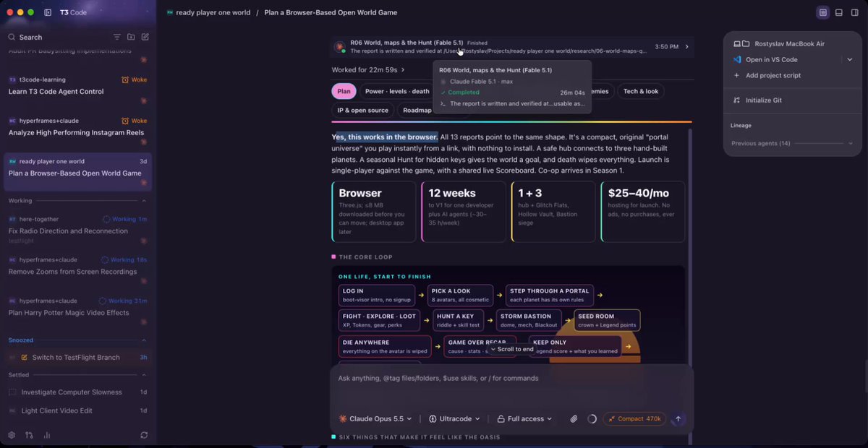868x448 pixels.
Task: Open usage statistics bar chart icon
Action: [x=47, y=435]
